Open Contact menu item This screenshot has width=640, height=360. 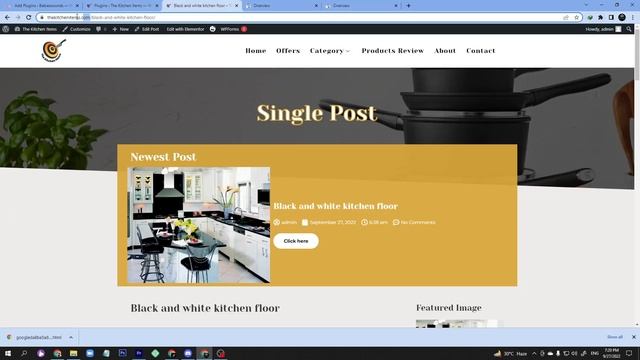(x=480, y=51)
